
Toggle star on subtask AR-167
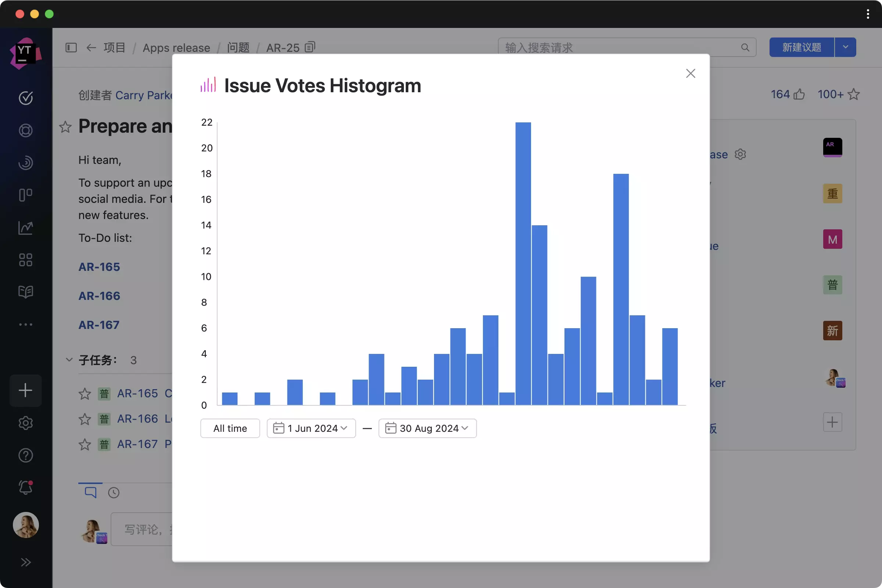click(85, 444)
